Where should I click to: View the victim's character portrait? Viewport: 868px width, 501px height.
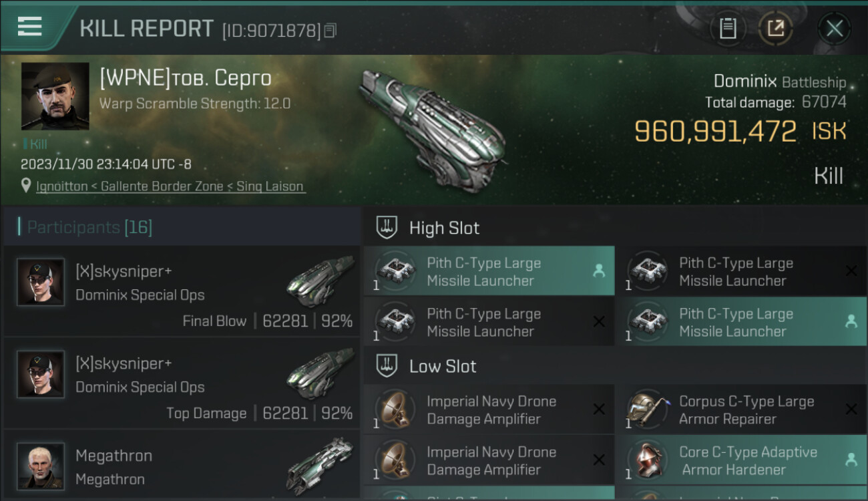click(55, 96)
